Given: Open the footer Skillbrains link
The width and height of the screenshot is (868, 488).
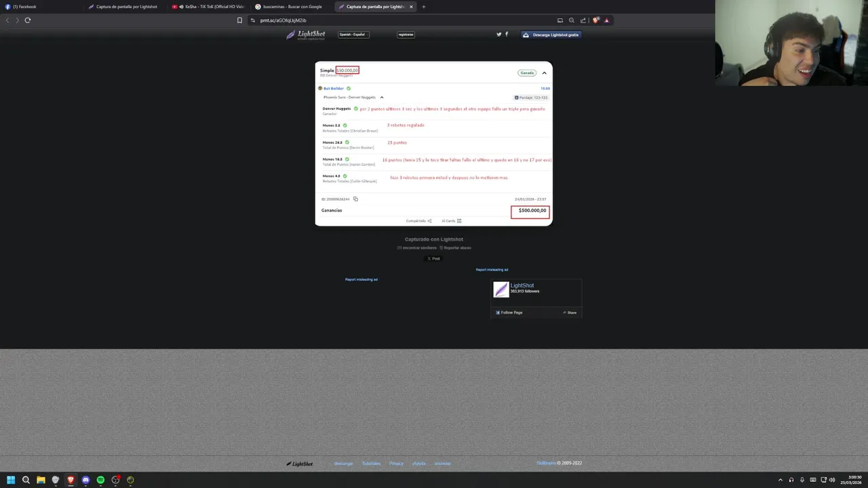Looking at the screenshot, I should click(546, 464).
